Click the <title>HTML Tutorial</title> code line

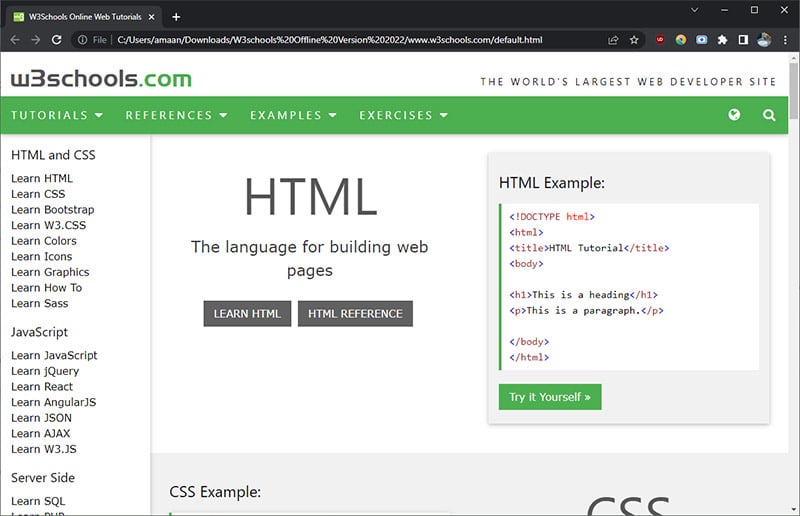pos(589,248)
